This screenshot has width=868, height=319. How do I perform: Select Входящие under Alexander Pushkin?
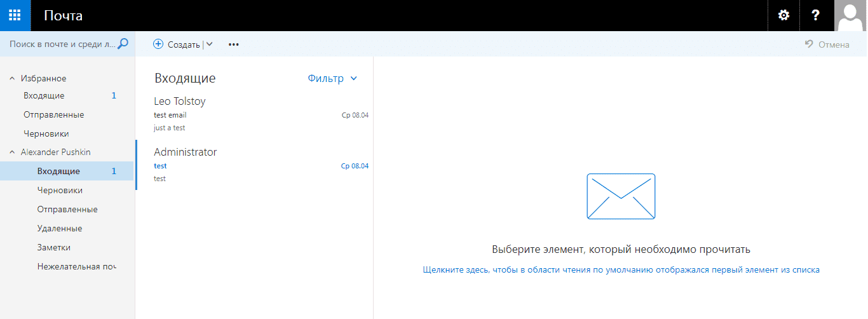click(x=67, y=171)
